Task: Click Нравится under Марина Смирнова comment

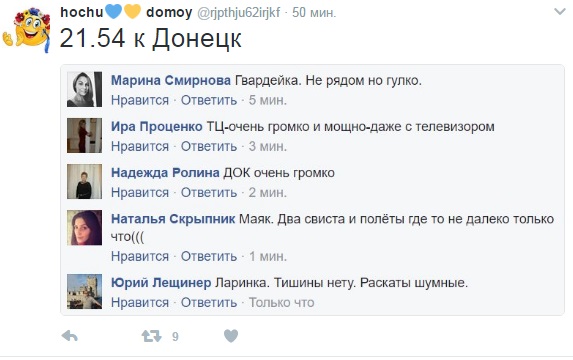Action: [x=140, y=100]
